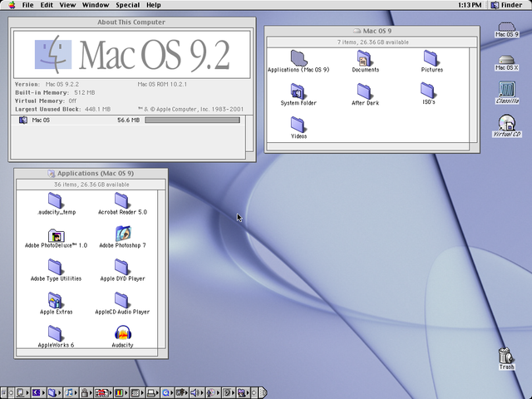
Task: Open the speaker volume module
Action: pyautogui.click(x=197, y=392)
